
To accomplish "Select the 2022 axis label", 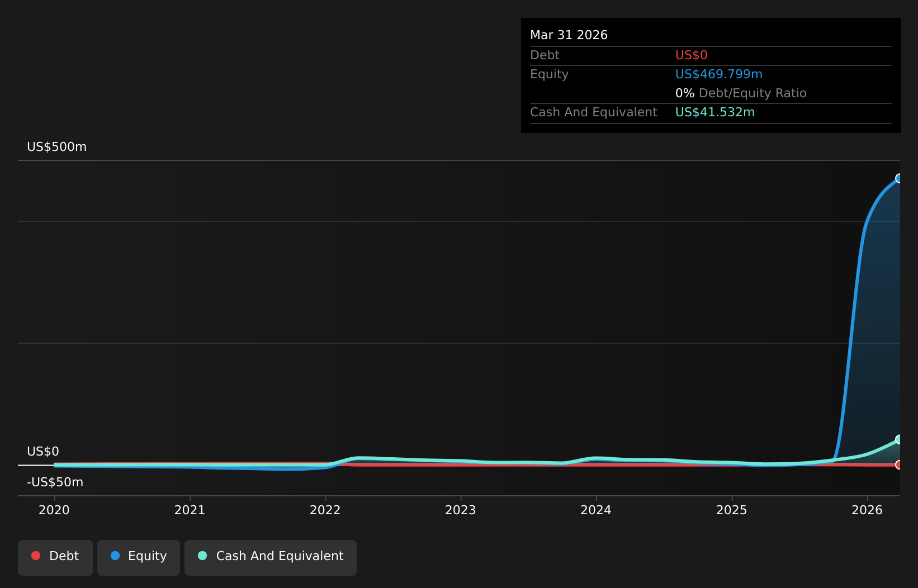I will (x=325, y=510).
